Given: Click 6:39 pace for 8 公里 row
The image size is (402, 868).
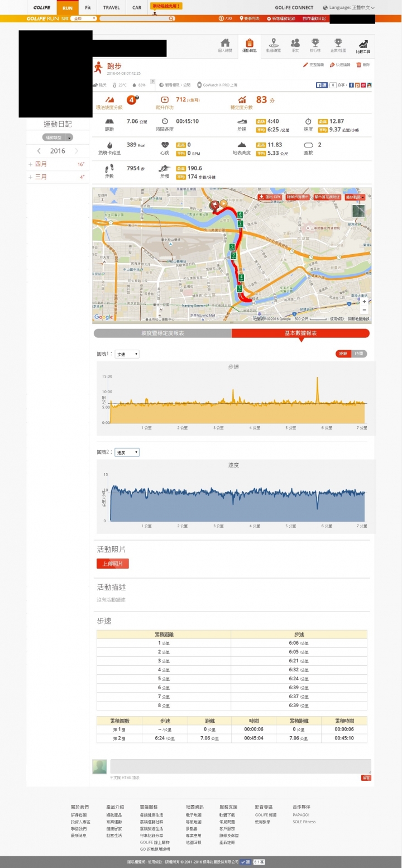Looking at the screenshot, I should tap(299, 705).
